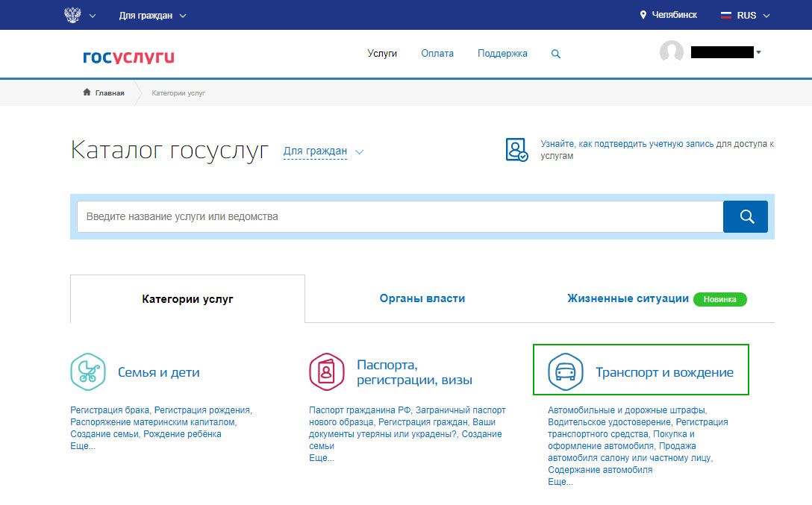Open the Поддержка menu item
Viewport: 812px width, 505px height.
pos(502,53)
